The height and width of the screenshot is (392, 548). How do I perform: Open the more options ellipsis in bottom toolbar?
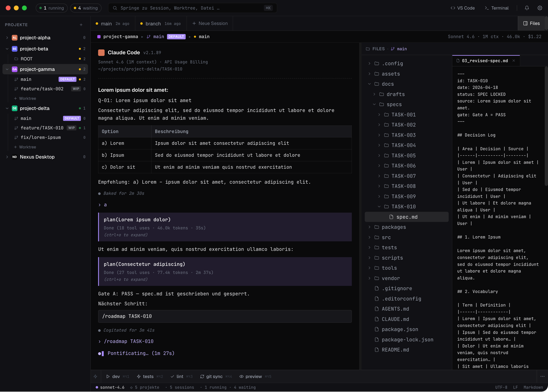pos(542,376)
